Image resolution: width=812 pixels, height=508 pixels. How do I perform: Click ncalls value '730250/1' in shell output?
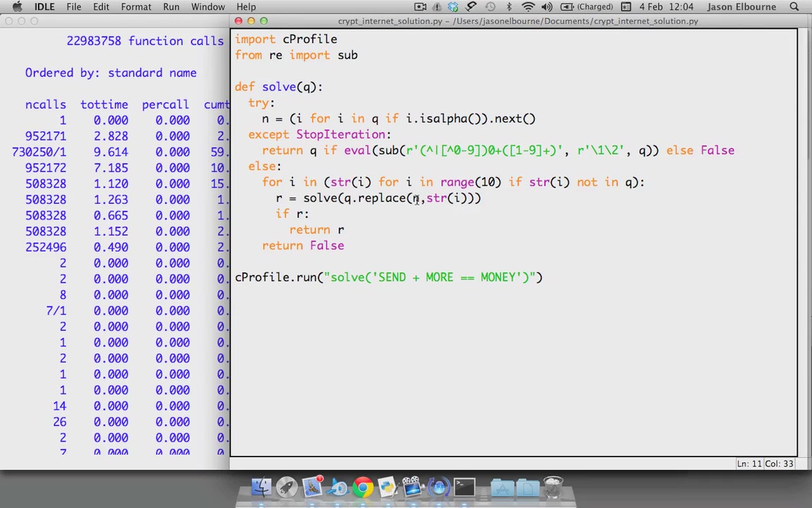[x=39, y=152]
